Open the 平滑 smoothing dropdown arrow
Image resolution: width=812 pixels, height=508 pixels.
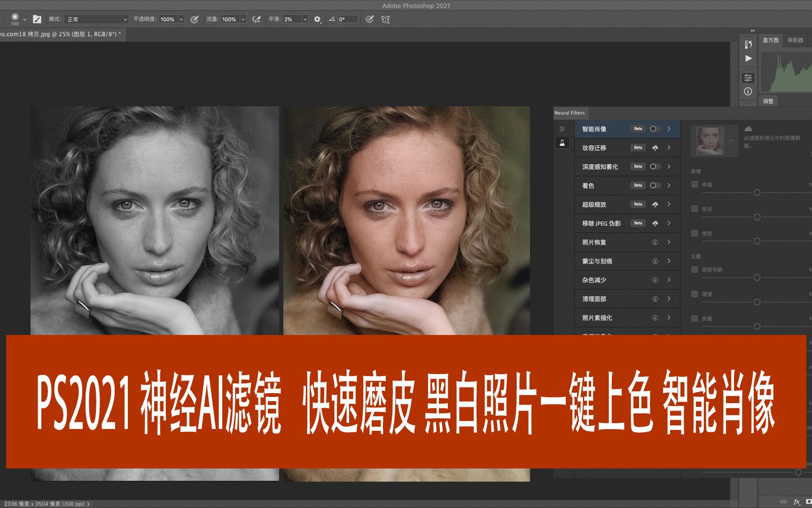[x=305, y=19]
